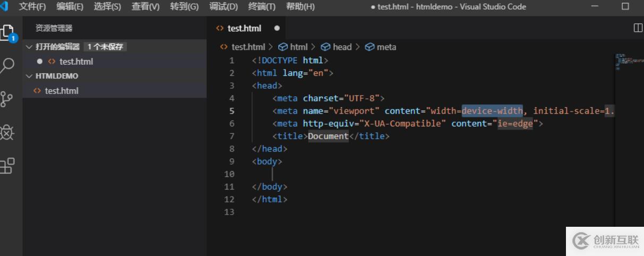Open the Explorer view in activity bar
The height and width of the screenshot is (256, 644).
coord(7,33)
